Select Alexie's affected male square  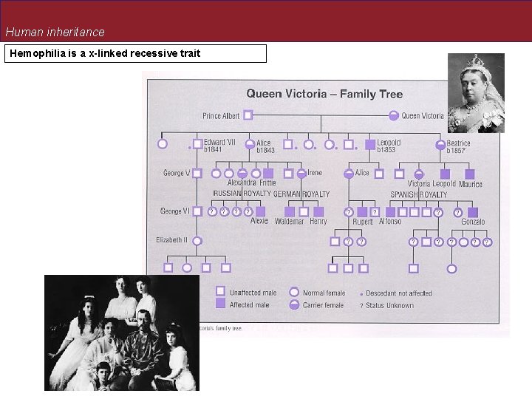coord(260,211)
